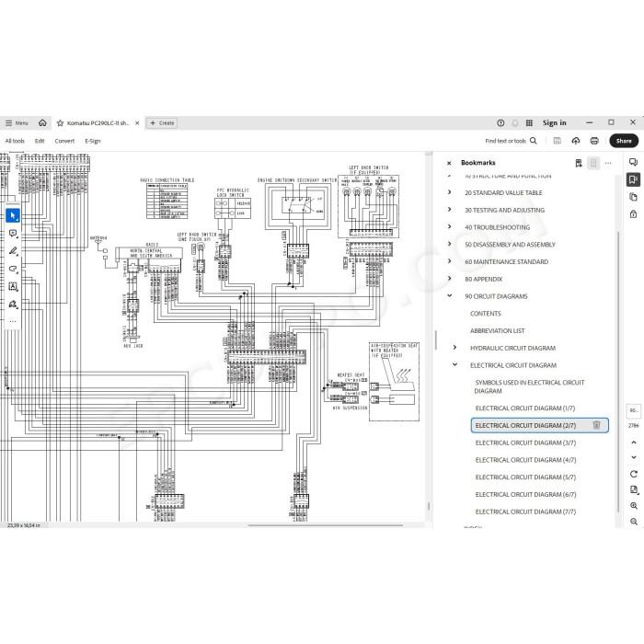This screenshot has width=644, height=644.
Task: Print the document with printer icon
Action: coord(594,141)
